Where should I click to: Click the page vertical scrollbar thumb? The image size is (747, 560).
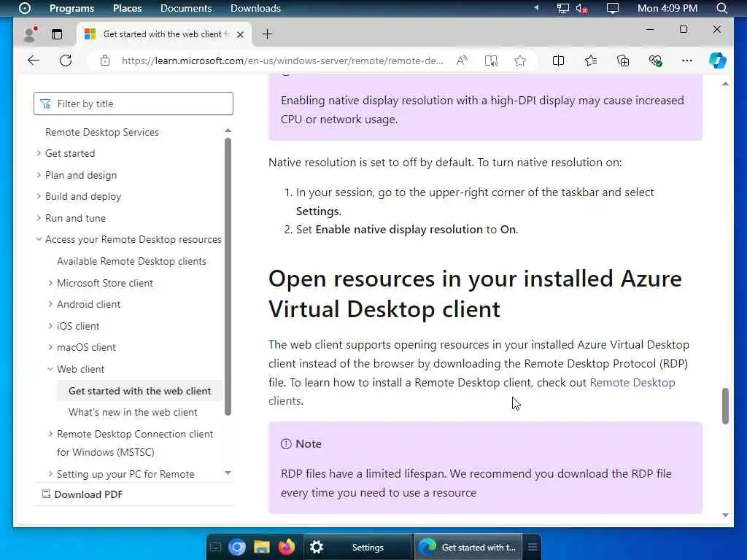[725, 405]
